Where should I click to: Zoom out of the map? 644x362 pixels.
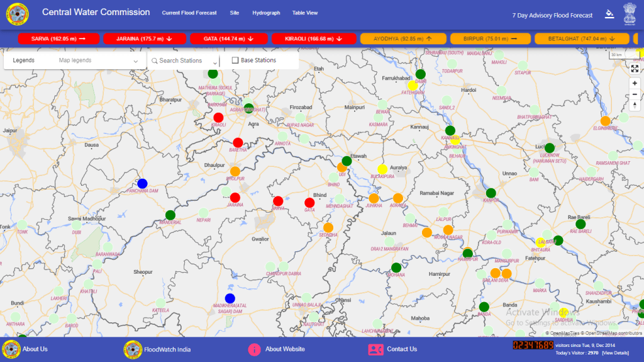pos(635,94)
